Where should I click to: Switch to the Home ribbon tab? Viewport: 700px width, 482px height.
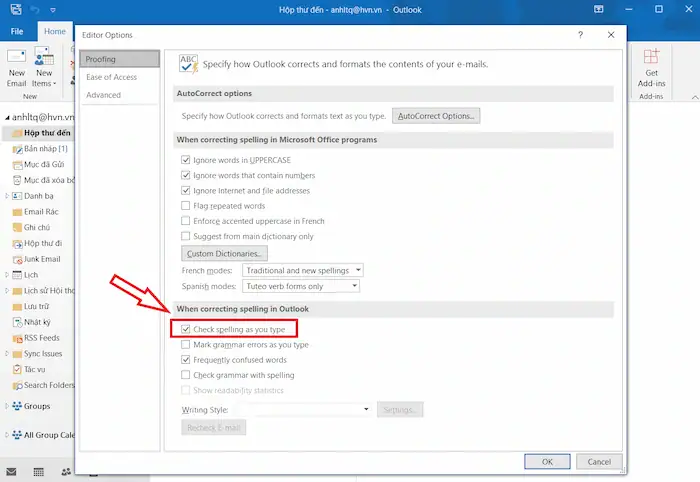[x=55, y=31]
